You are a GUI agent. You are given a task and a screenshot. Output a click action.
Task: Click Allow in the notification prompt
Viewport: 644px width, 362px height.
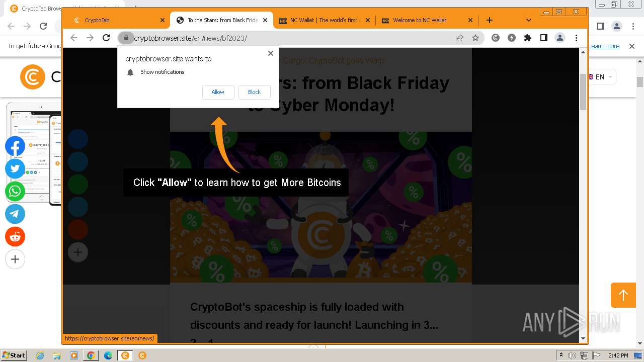pyautogui.click(x=218, y=92)
